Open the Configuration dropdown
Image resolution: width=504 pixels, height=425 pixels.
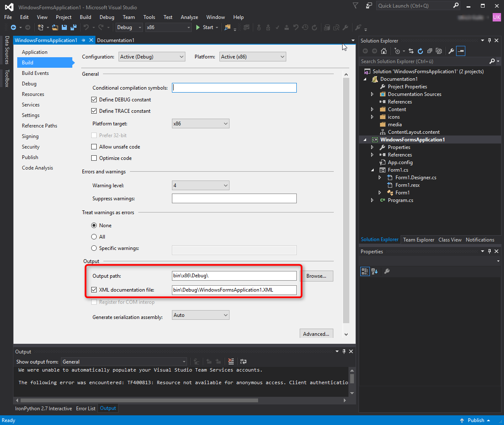coord(152,57)
